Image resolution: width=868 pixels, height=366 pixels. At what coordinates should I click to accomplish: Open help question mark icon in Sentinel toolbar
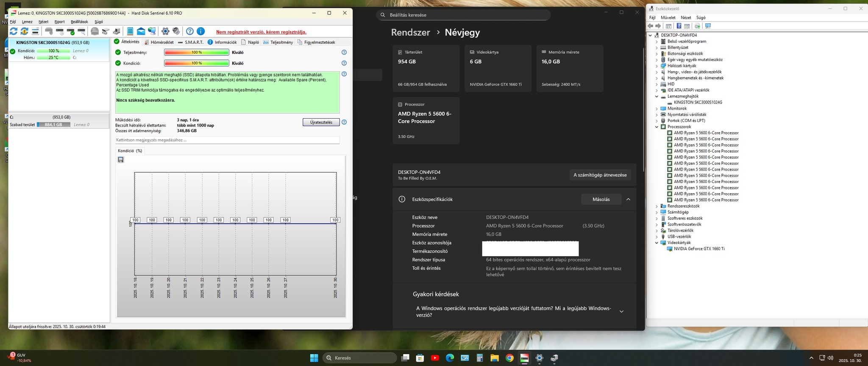(190, 31)
